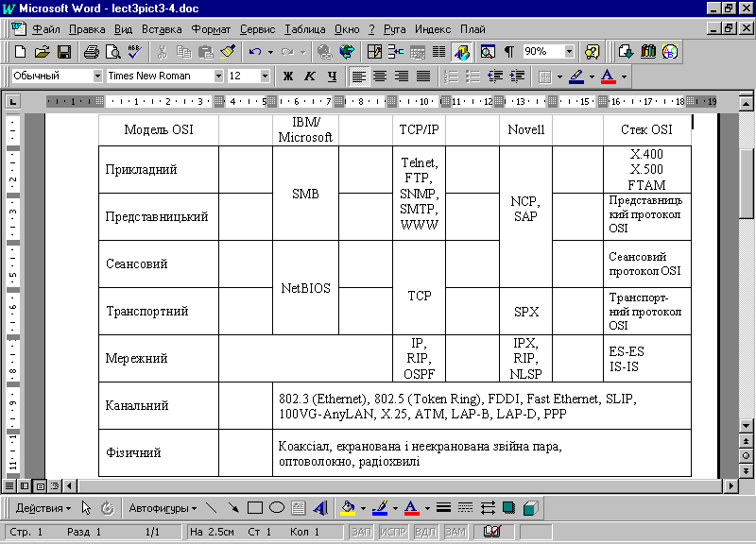This screenshot has height=544, width=756.
Task: Open the Сервис menu
Action: pos(257,29)
